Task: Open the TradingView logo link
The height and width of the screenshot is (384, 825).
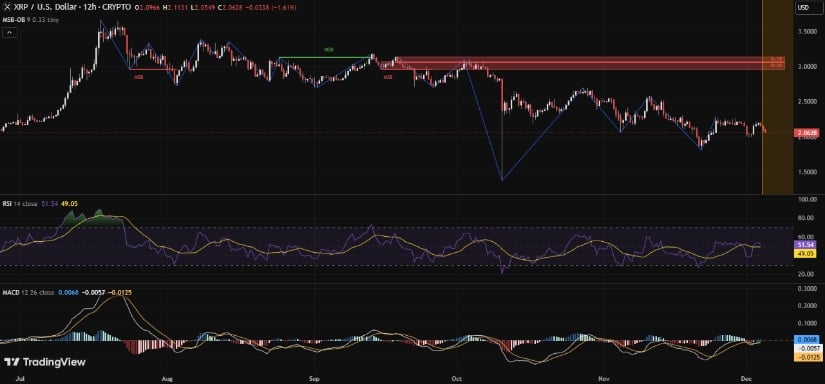Action: [x=45, y=362]
